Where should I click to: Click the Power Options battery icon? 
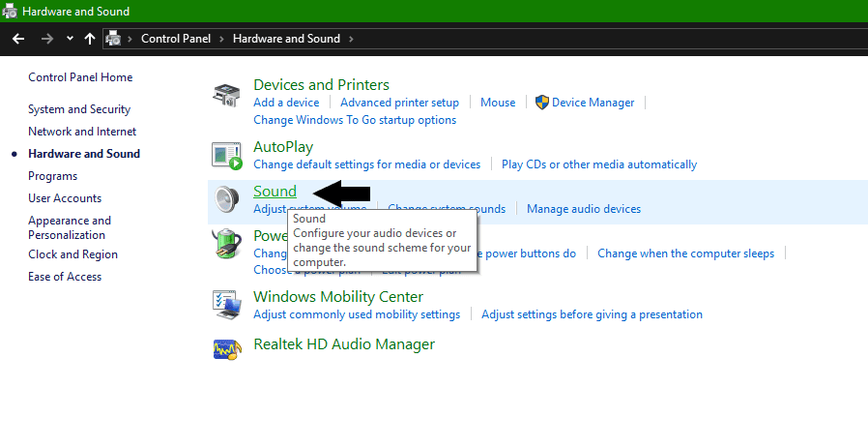[x=226, y=244]
